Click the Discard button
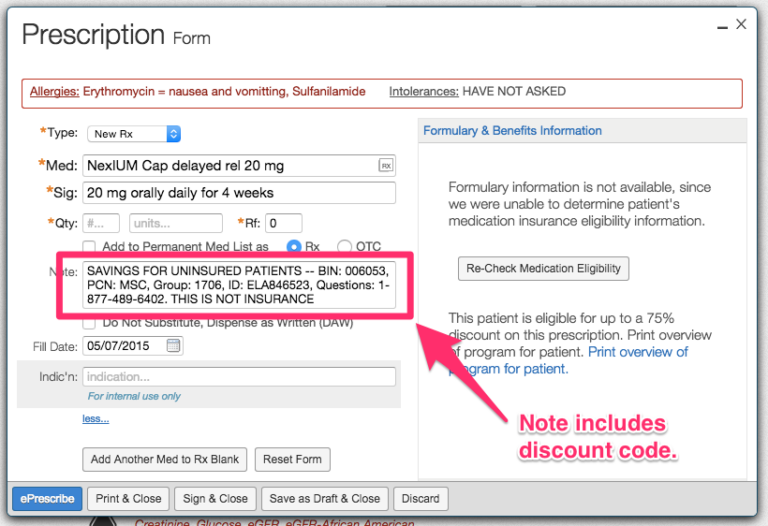Viewport: 768px width, 526px height. 421,499
